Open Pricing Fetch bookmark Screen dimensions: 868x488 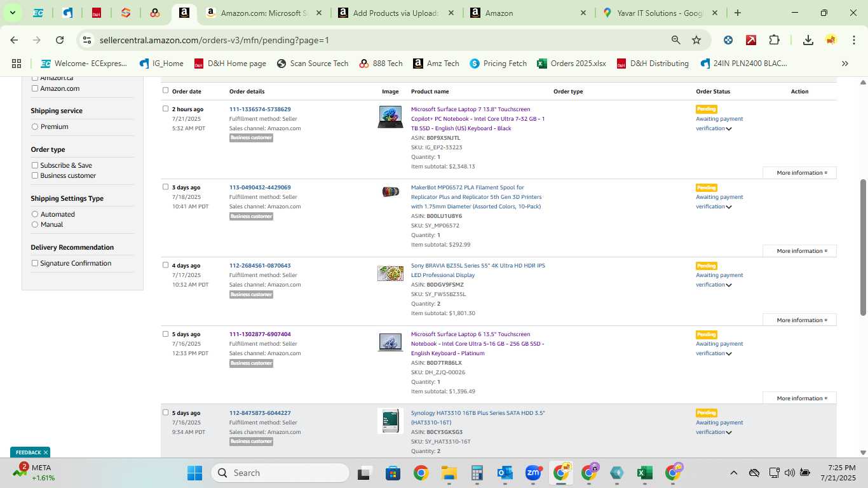point(498,64)
